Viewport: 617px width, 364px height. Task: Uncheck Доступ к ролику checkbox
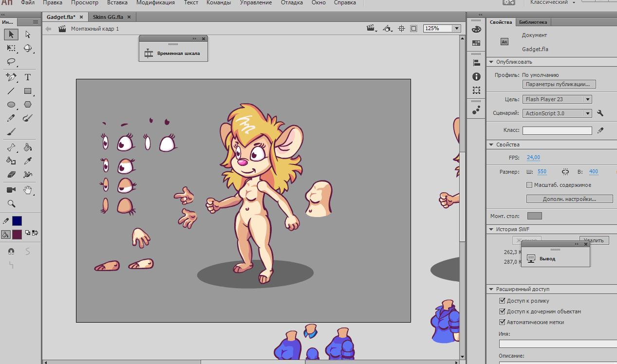coord(503,301)
